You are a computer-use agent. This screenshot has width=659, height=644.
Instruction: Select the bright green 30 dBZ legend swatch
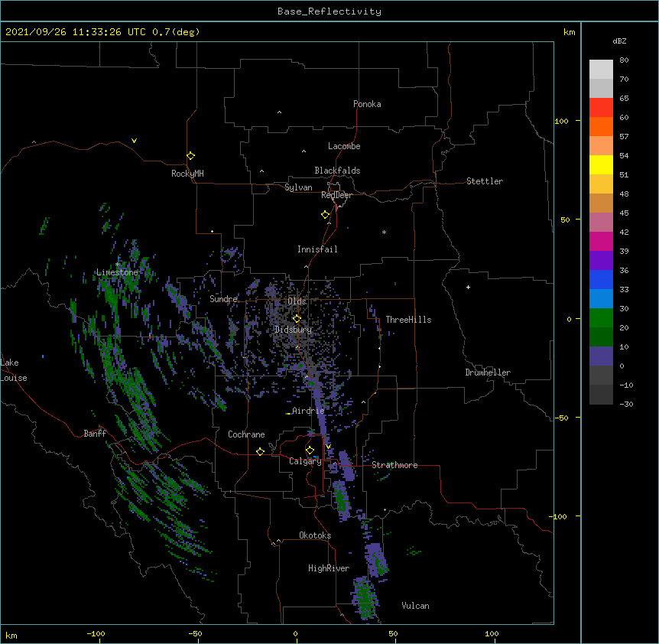601,318
